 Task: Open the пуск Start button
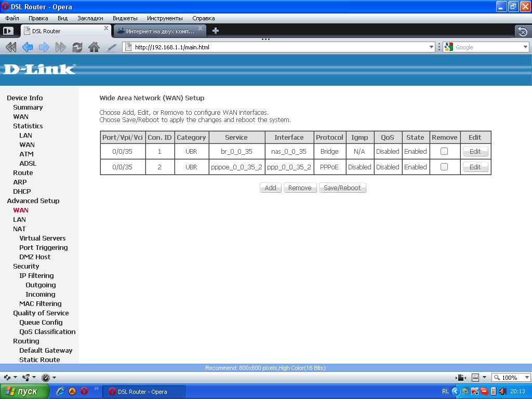[24, 392]
